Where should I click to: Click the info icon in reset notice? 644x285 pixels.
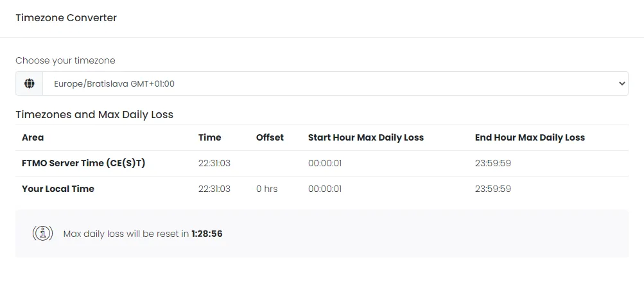[42, 234]
